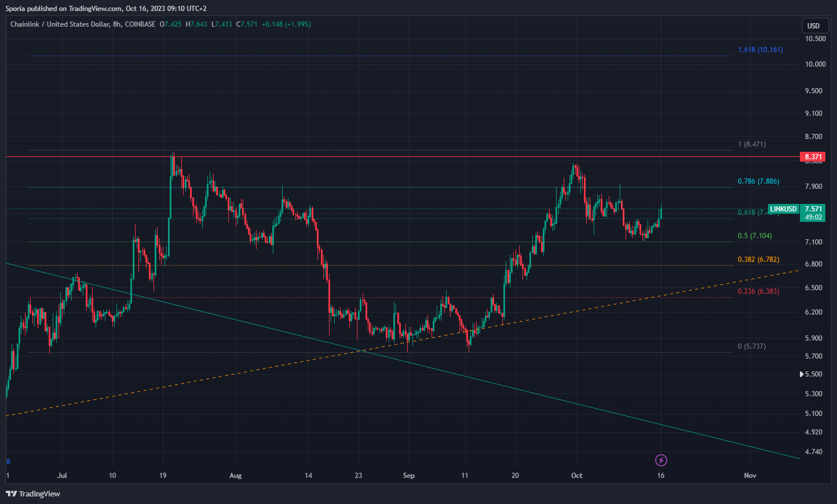Click the H7.643 high value in header
Screen dimensions: 837x504
[196, 24]
